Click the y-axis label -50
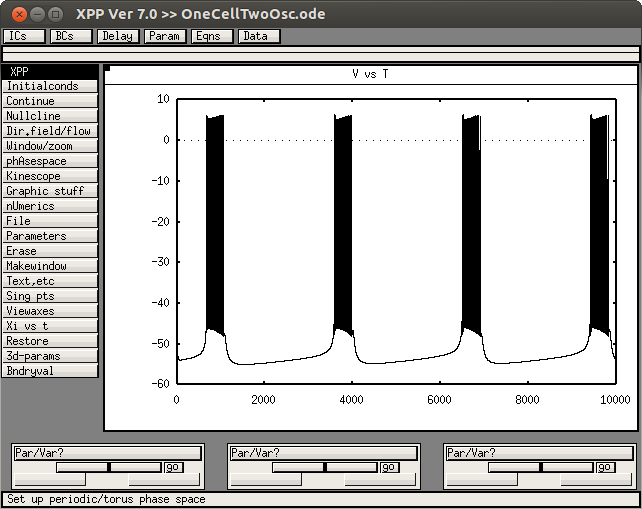Screen dimensions: 642x509 pyautogui.click(x=160, y=344)
